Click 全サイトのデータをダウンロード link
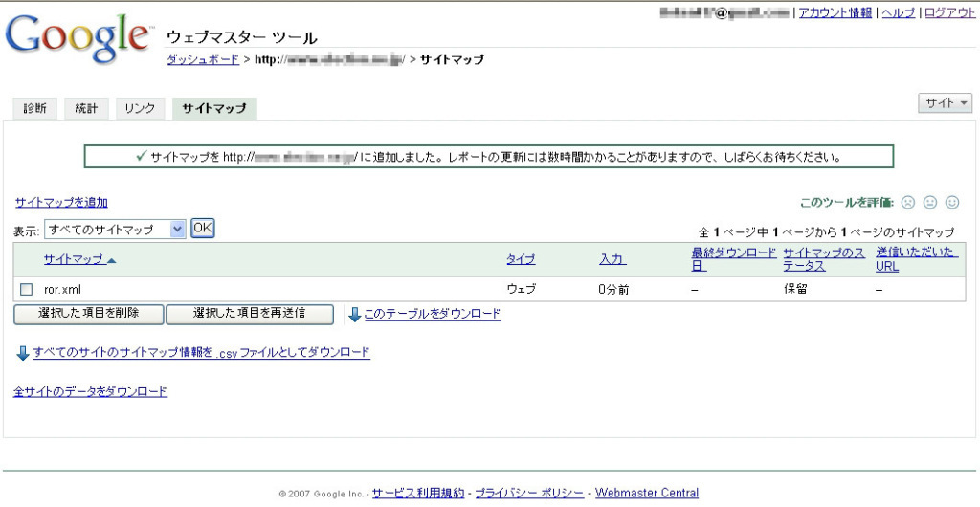This screenshot has width=980, height=507. point(91,391)
